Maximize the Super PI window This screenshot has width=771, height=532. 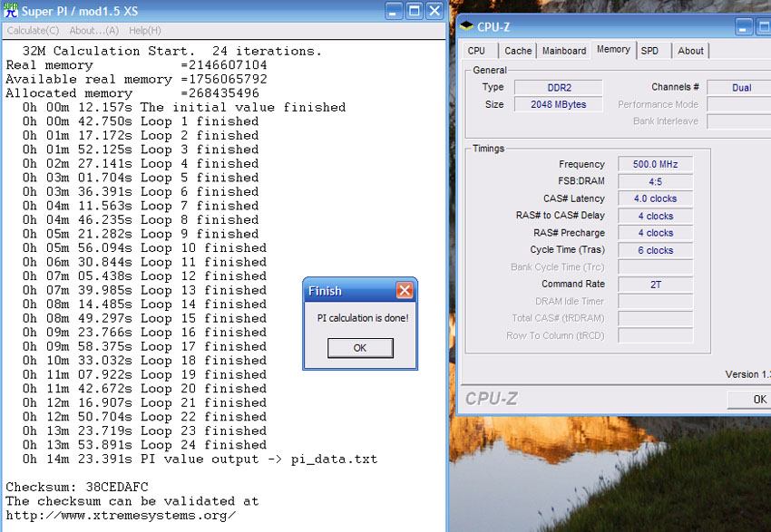point(414,11)
